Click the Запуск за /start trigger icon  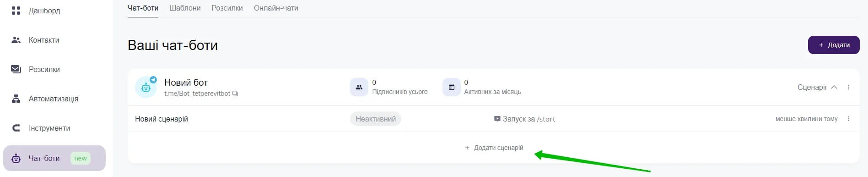click(x=497, y=119)
